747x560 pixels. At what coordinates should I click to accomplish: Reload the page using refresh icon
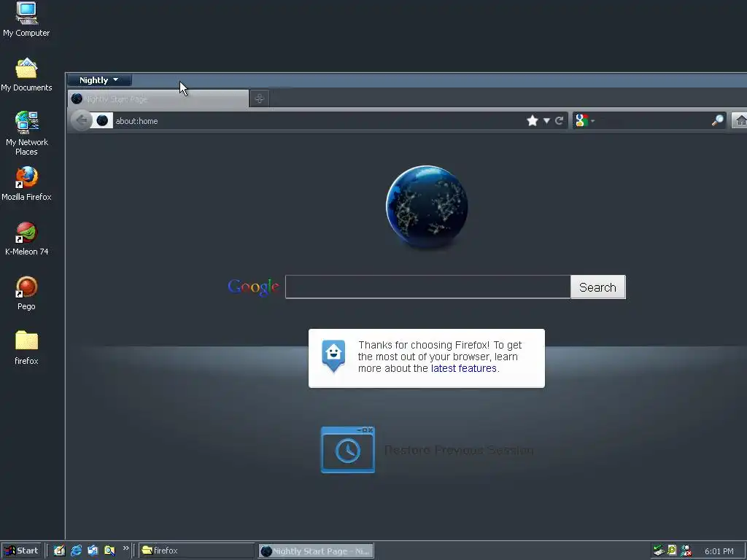tap(560, 121)
